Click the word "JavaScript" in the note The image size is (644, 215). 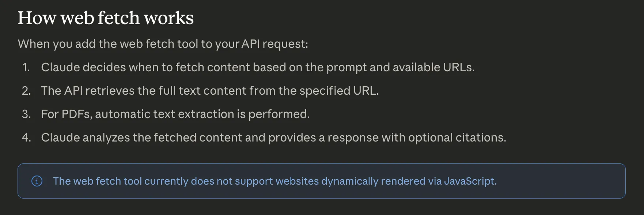click(470, 181)
